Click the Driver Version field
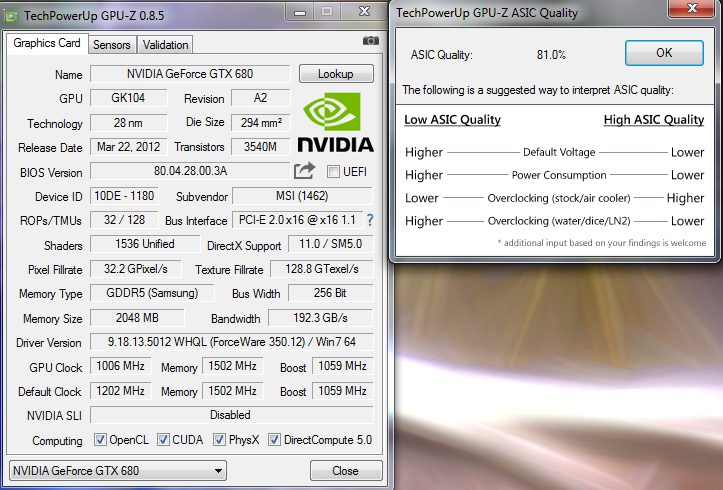This screenshot has width=723, height=490. (x=231, y=342)
